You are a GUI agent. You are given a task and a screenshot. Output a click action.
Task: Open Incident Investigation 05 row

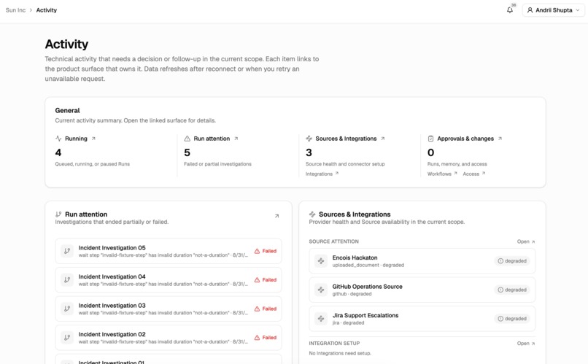point(169,251)
